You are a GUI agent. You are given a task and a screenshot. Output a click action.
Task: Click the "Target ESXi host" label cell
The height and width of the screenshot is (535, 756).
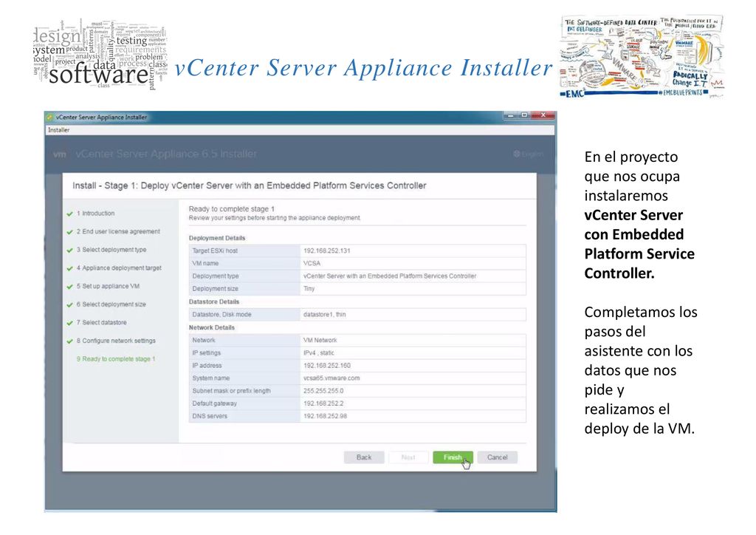[x=244, y=251]
